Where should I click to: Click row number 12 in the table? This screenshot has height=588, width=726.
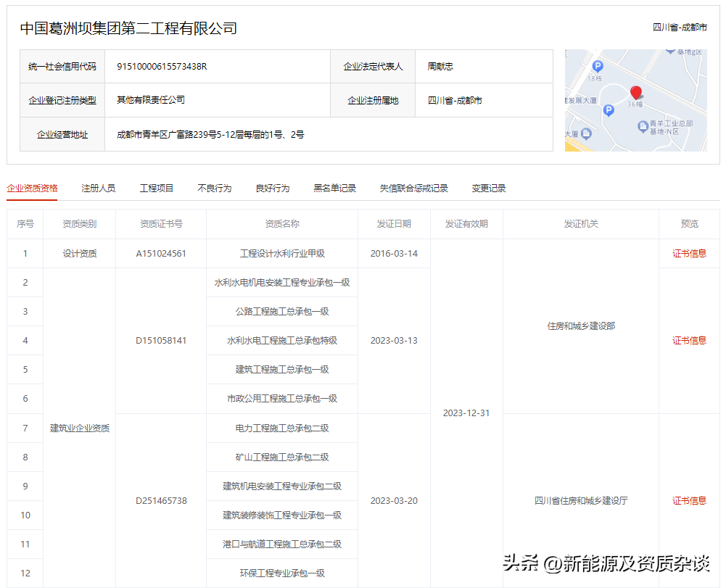point(25,573)
